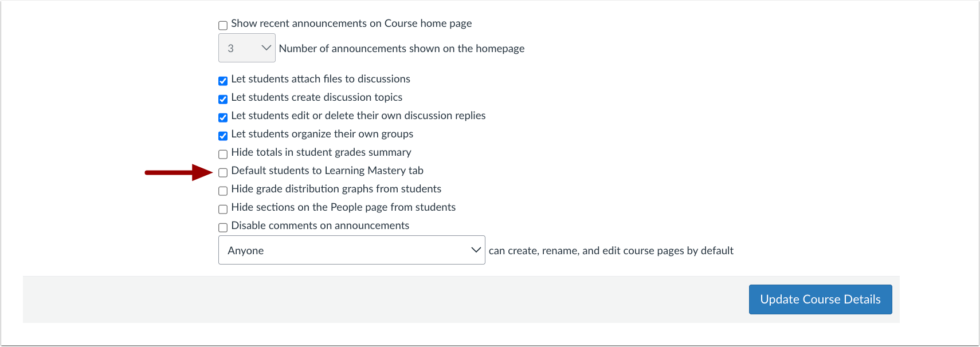Enable 'Disable comments on announcements'
The image size is (980, 347).
point(223,227)
